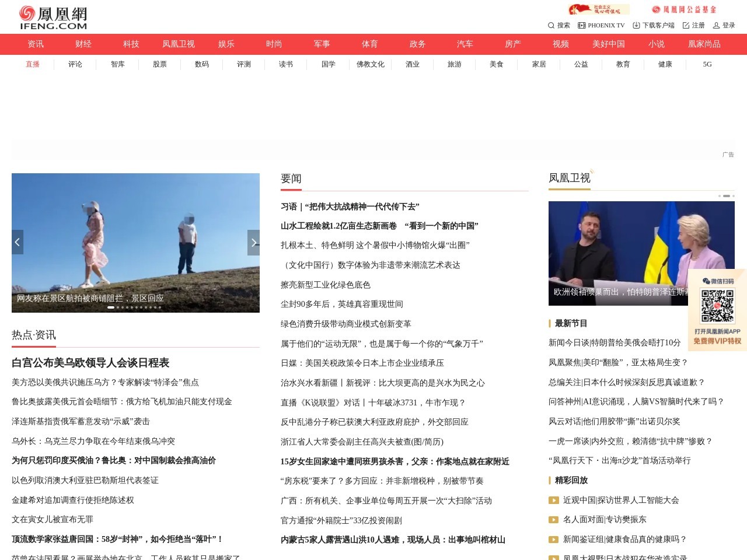747x560 pixels.
Task: Click the 凤凰网公益基金 banner link
Action: [x=683, y=9]
